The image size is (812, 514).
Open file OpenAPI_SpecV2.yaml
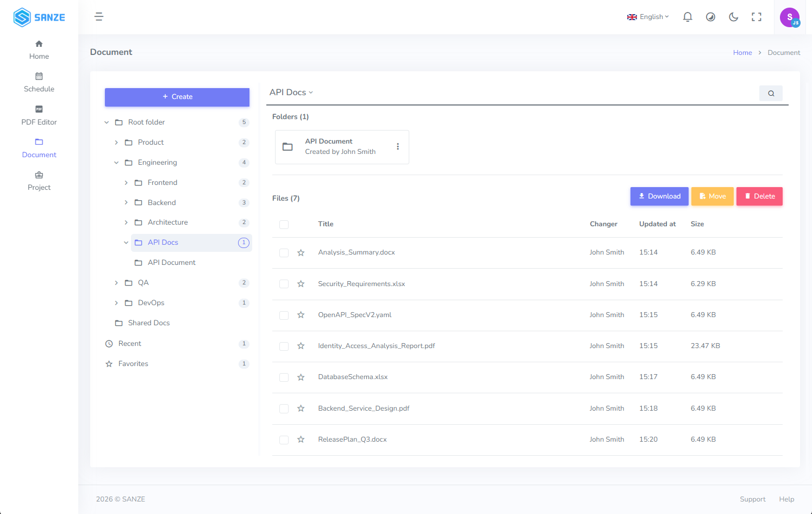(x=354, y=315)
